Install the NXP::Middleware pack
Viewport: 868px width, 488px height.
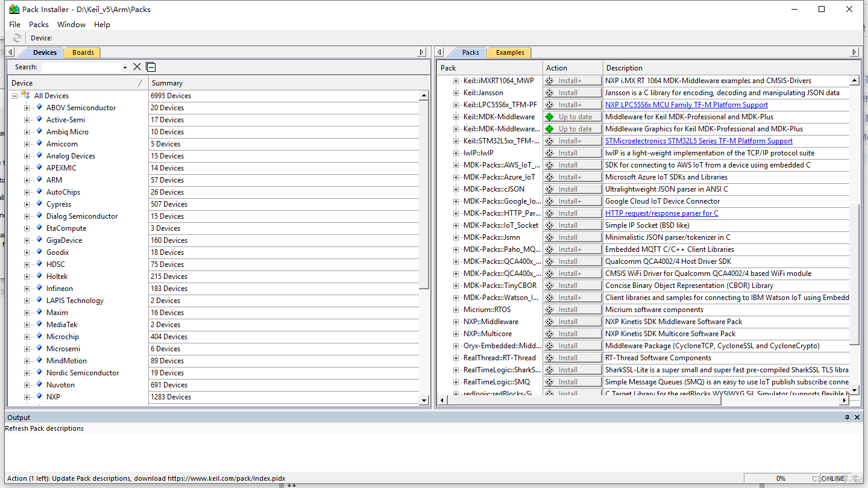pyautogui.click(x=573, y=322)
